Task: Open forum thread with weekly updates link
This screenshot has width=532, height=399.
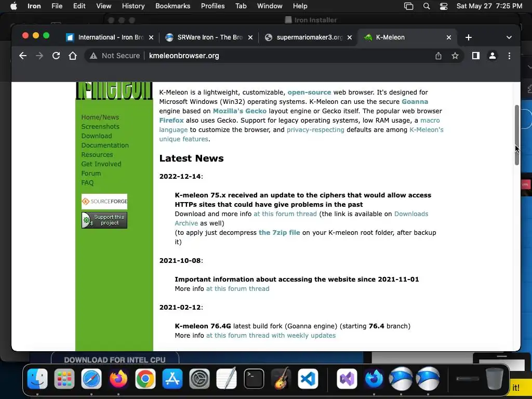Action: click(x=271, y=335)
